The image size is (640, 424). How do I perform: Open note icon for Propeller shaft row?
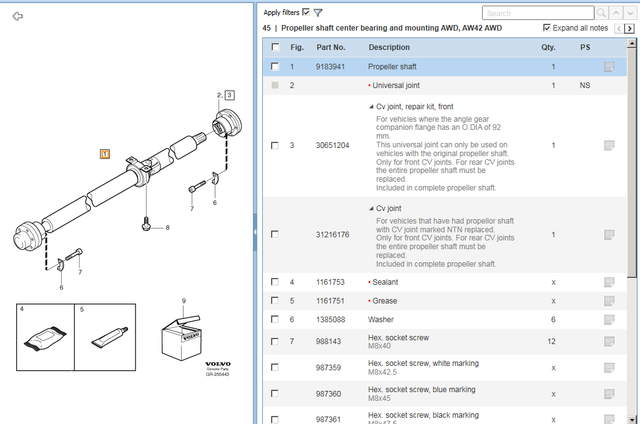pyautogui.click(x=608, y=67)
